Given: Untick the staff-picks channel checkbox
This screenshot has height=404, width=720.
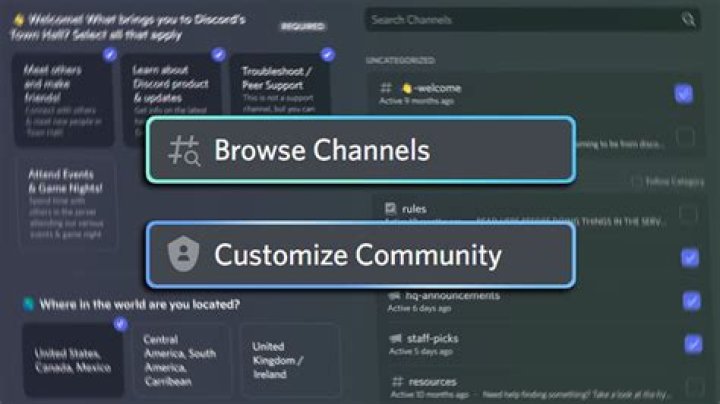Looking at the screenshot, I should (693, 344).
